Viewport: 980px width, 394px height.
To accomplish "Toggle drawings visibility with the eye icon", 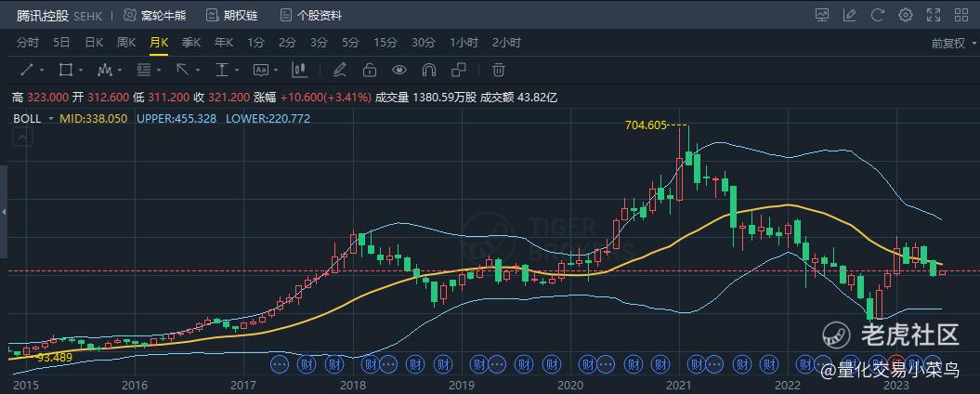I will click(399, 70).
